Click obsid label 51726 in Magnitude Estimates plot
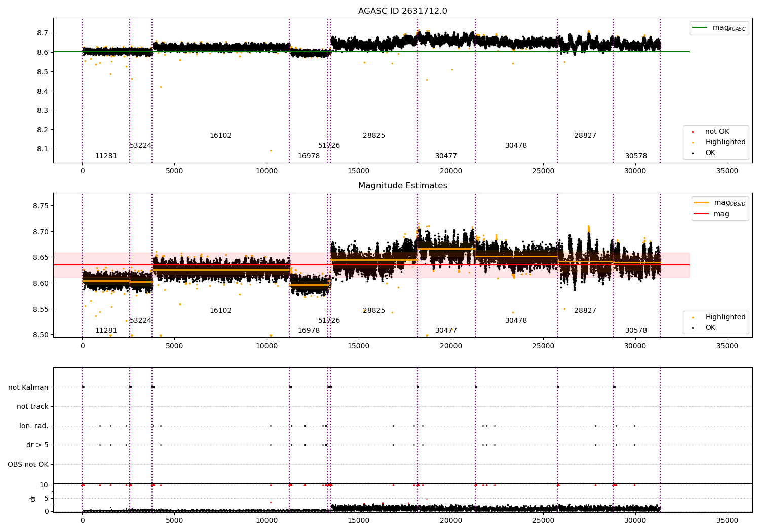760x532 pixels. pyautogui.click(x=329, y=321)
